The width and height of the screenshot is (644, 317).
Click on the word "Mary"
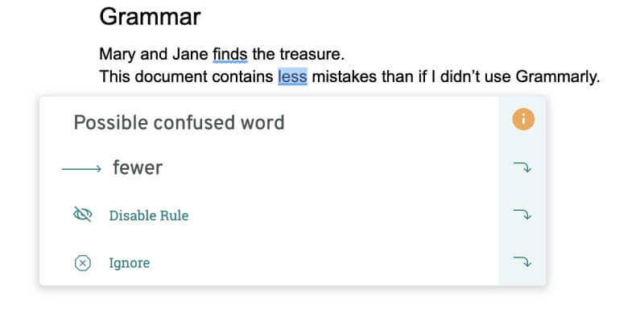118,55
